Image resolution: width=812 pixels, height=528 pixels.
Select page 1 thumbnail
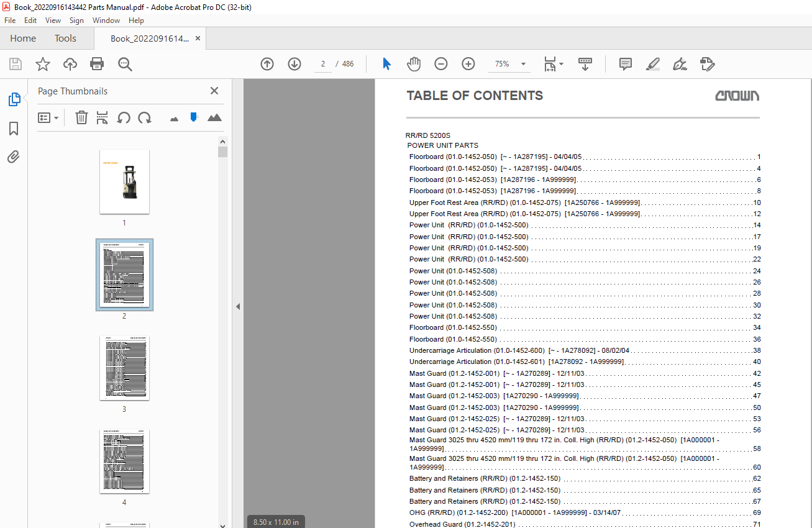point(124,181)
